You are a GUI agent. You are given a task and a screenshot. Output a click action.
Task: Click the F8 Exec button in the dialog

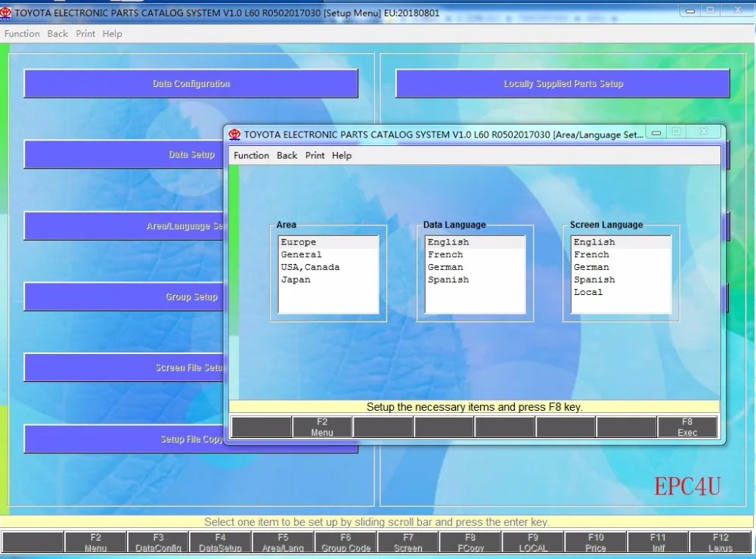(687, 427)
